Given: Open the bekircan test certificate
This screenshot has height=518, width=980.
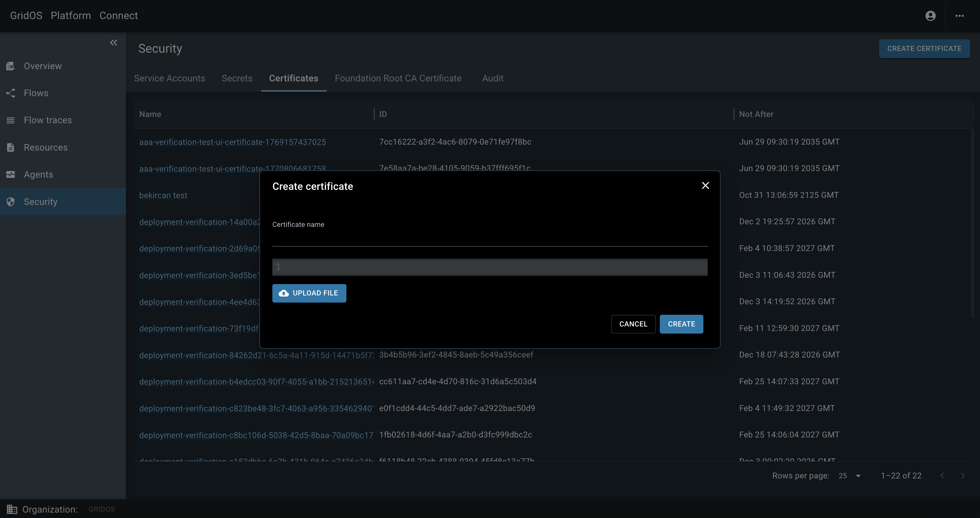Looking at the screenshot, I should pos(163,195).
